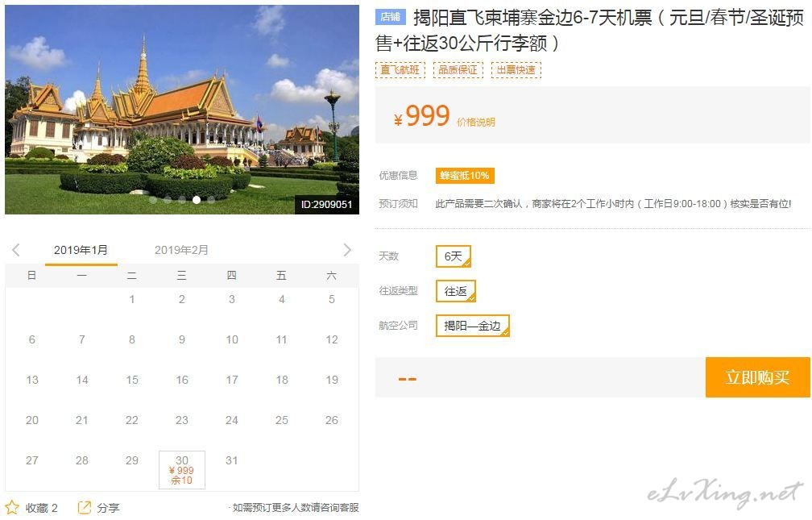Viewport: 812px width, 520px height.
Task: Click the 立即购买 buy now button
Action: click(757, 377)
